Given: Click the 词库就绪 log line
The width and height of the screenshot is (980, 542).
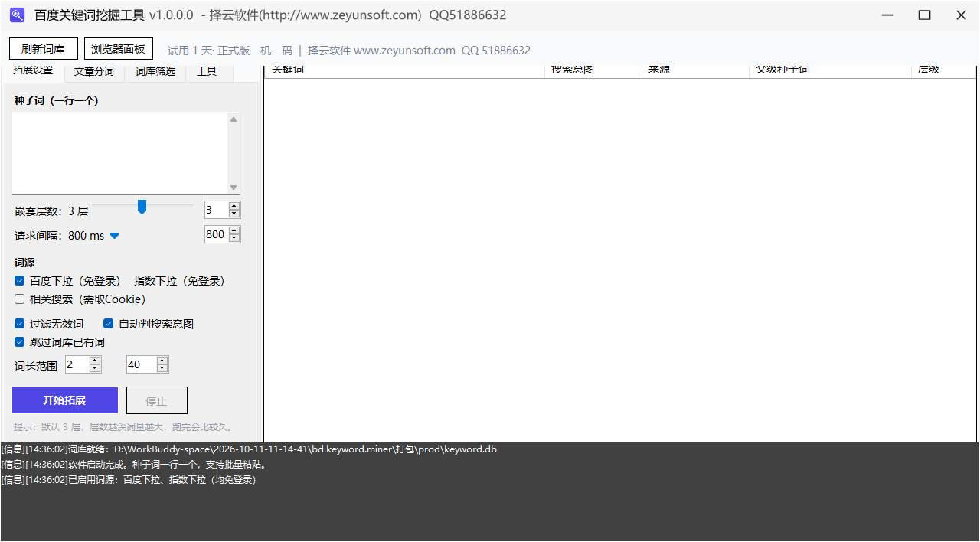Looking at the screenshot, I should point(249,449).
